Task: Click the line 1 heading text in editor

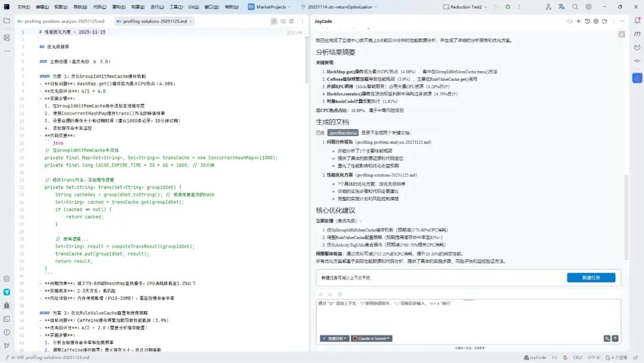Action: (x=72, y=32)
